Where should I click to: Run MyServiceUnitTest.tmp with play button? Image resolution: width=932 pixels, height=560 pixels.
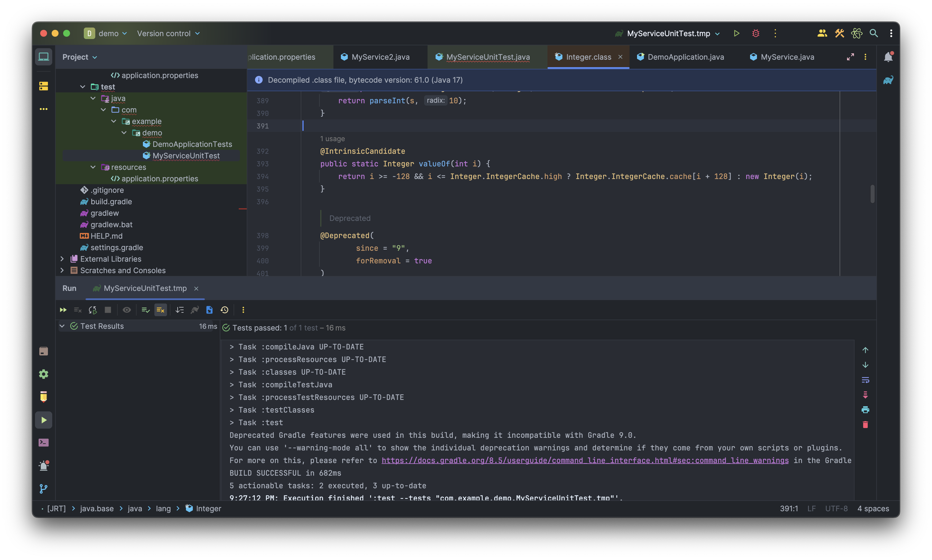[x=736, y=33]
